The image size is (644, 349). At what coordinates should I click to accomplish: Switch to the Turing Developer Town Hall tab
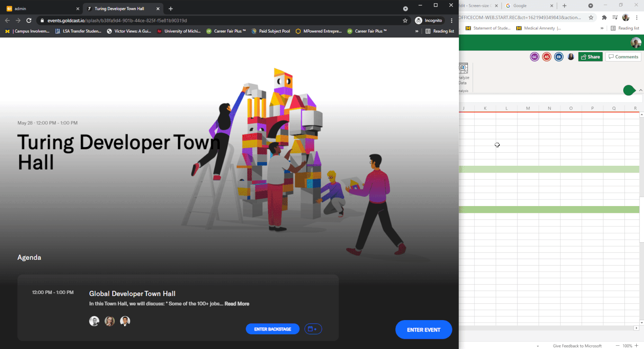[x=123, y=9]
